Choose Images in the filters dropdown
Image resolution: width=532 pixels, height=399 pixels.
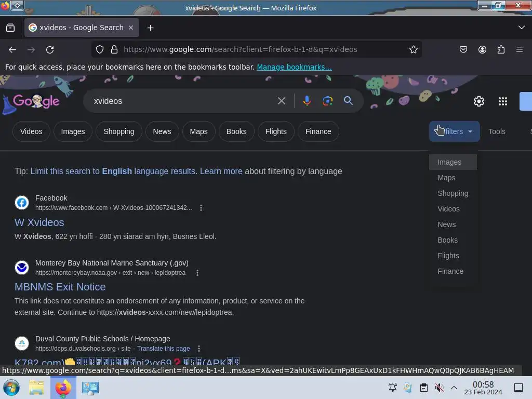(453, 162)
